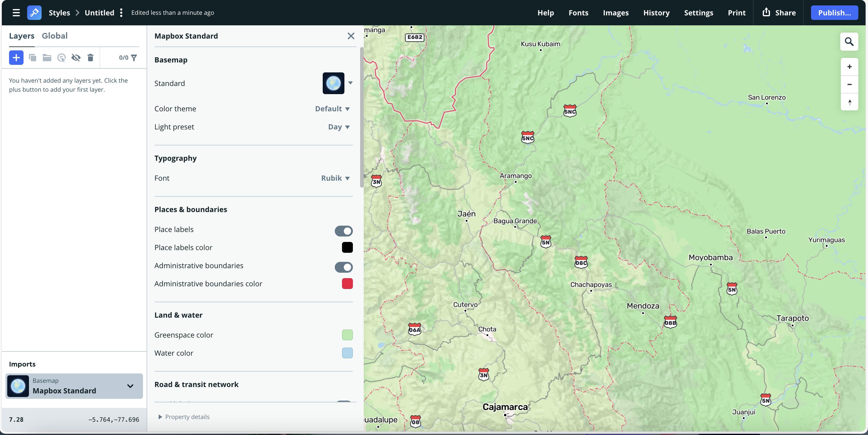This screenshot has width=868, height=435.
Task: Disable the Place labels toggle
Action: click(x=344, y=231)
